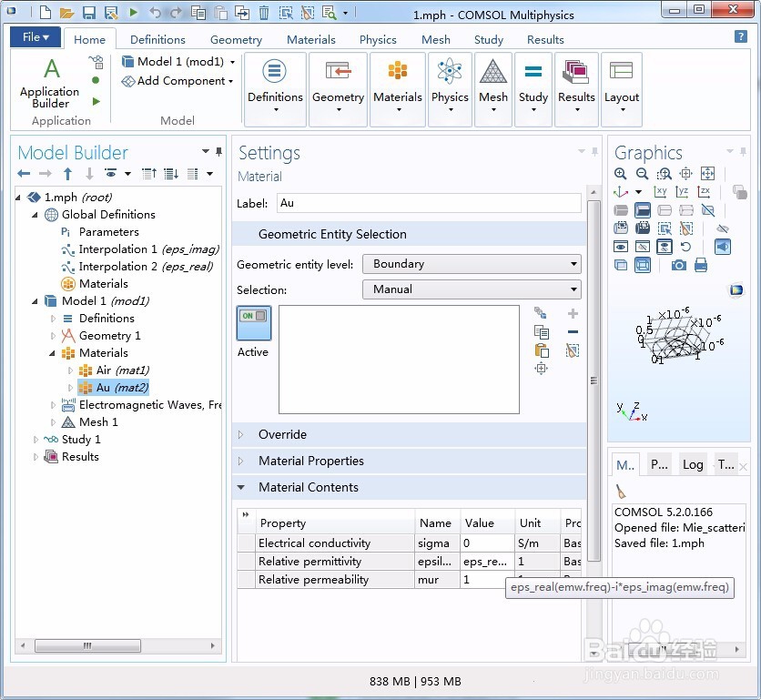Click the green Compute arrow in title toolbar
This screenshot has width=761, height=700.
(x=134, y=12)
